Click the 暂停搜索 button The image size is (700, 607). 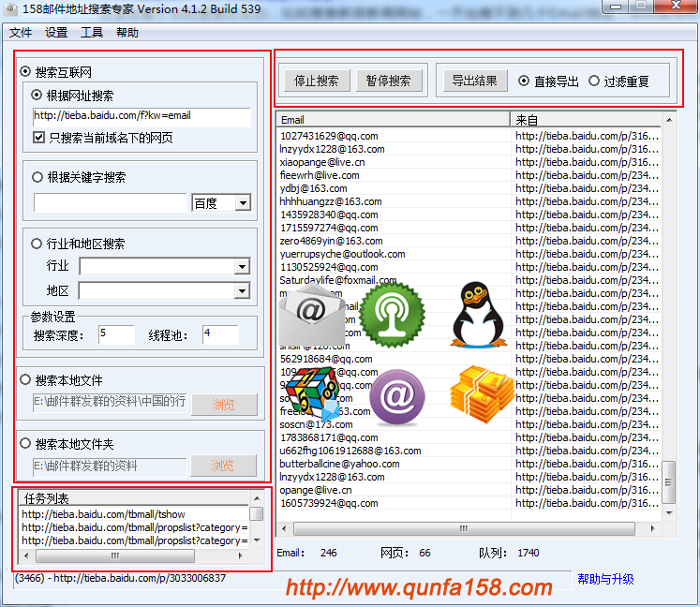(389, 81)
